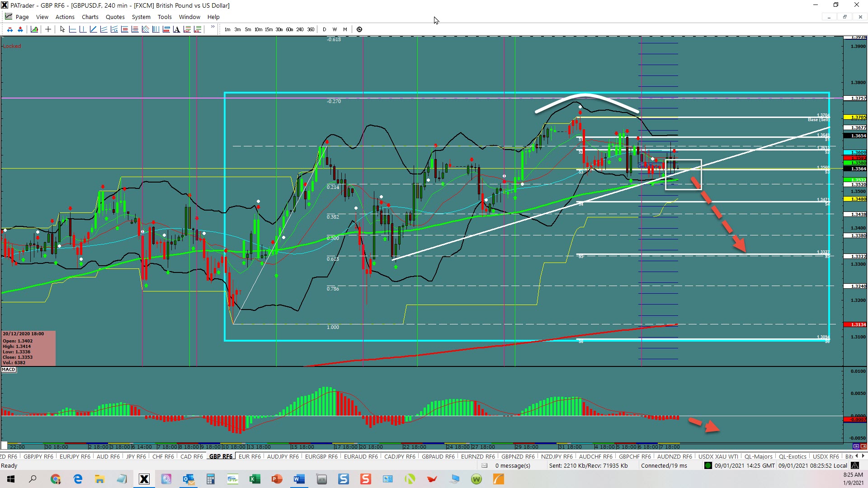The width and height of the screenshot is (868, 488).
Task: Switch chart to 15m timeframe
Action: [269, 29]
